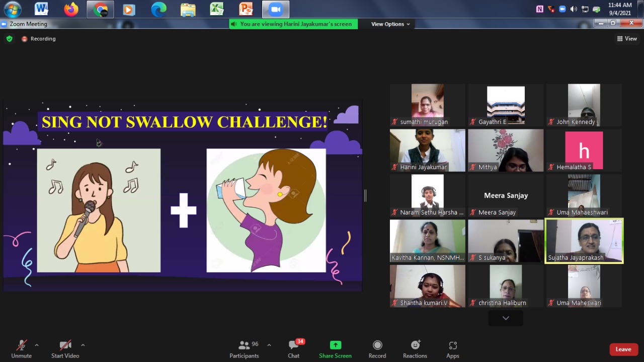Open the Reactions menu

415,349
